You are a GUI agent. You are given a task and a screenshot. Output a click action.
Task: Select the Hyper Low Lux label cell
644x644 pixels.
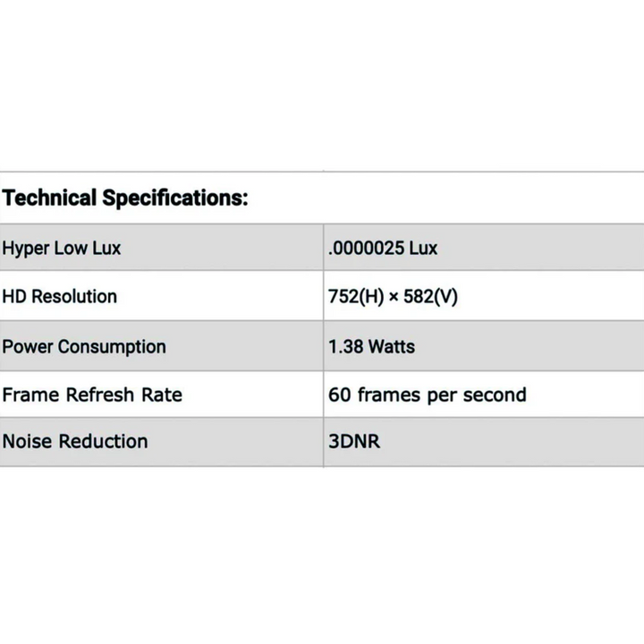[x=62, y=248]
